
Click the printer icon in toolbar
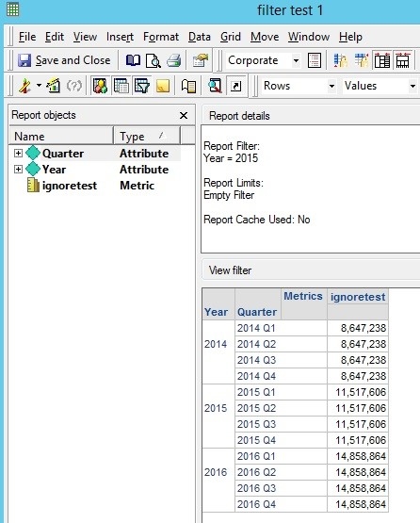pos(173,60)
